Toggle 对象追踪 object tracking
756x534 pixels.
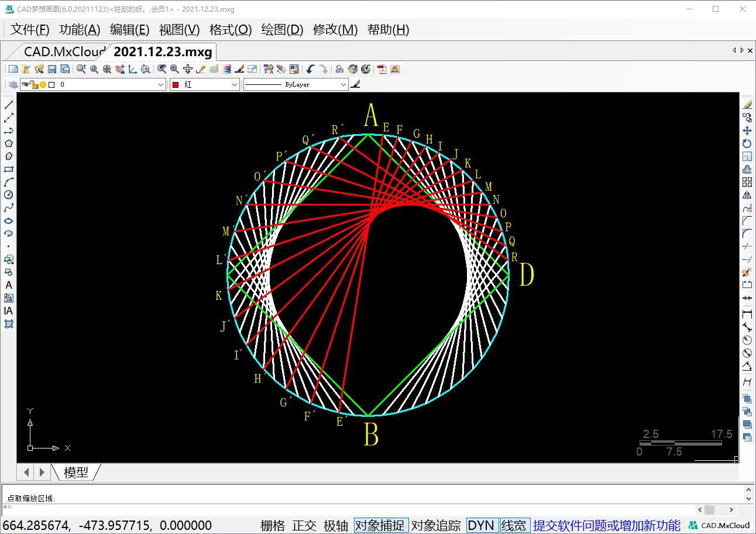(x=436, y=525)
